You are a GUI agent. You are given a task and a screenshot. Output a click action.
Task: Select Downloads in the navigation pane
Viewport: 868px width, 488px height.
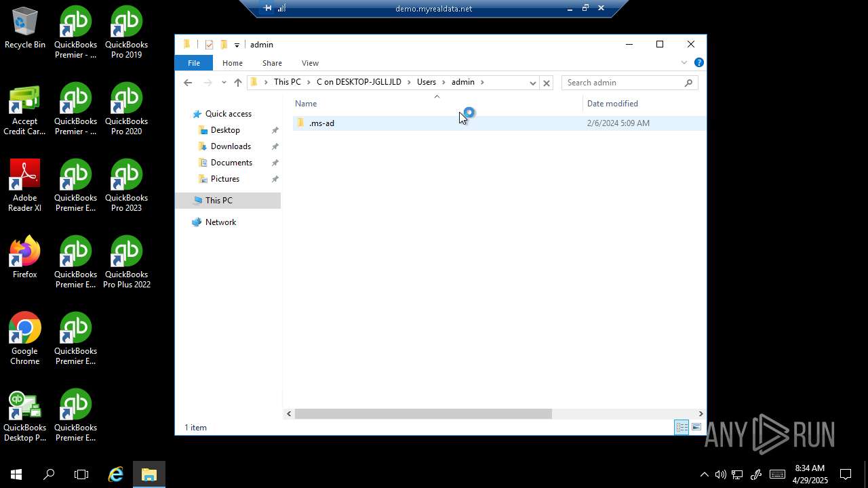click(x=231, y=146)
